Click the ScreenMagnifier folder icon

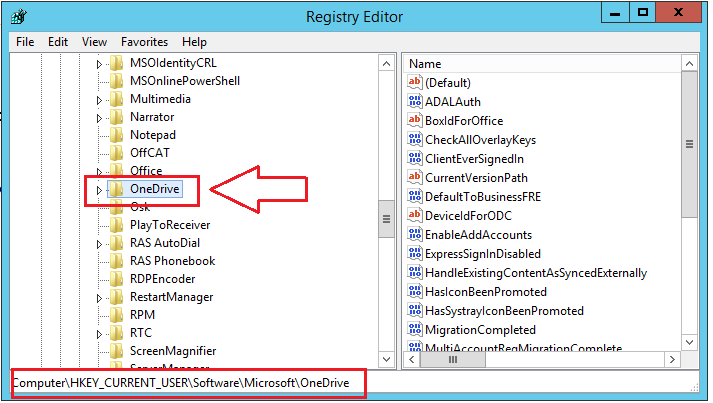point(117,351)
